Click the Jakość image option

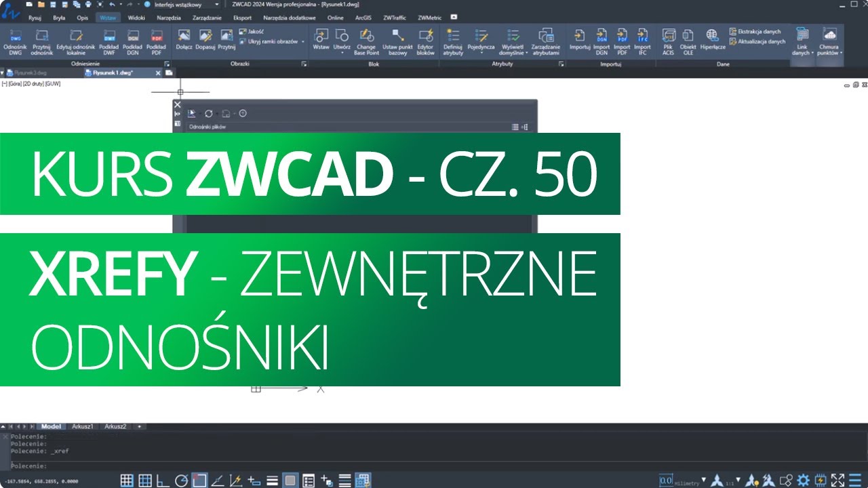tap(252, 32)
